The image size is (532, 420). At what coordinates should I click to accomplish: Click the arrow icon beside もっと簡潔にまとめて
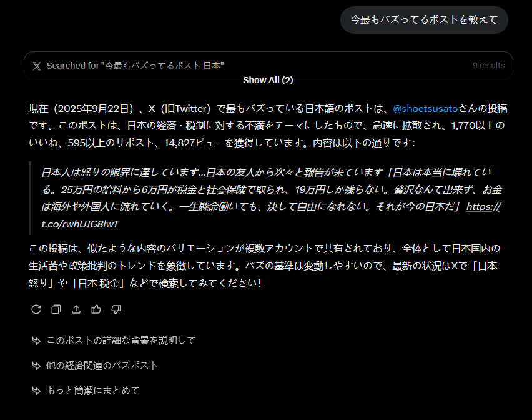coord(36,391)
